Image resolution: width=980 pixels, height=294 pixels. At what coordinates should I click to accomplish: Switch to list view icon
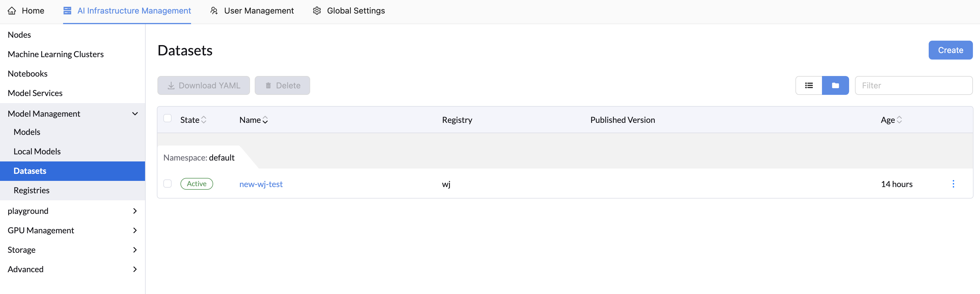point(808,85)
